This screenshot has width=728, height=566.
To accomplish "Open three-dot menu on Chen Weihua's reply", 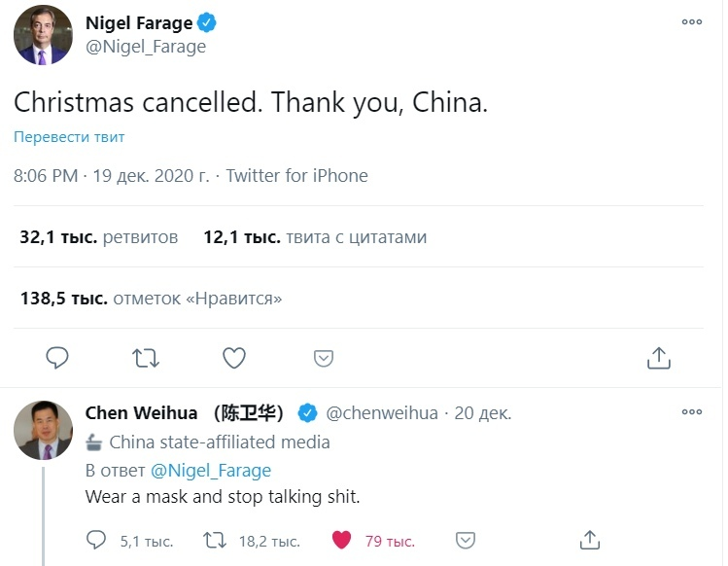I will (x=692, y=412).
